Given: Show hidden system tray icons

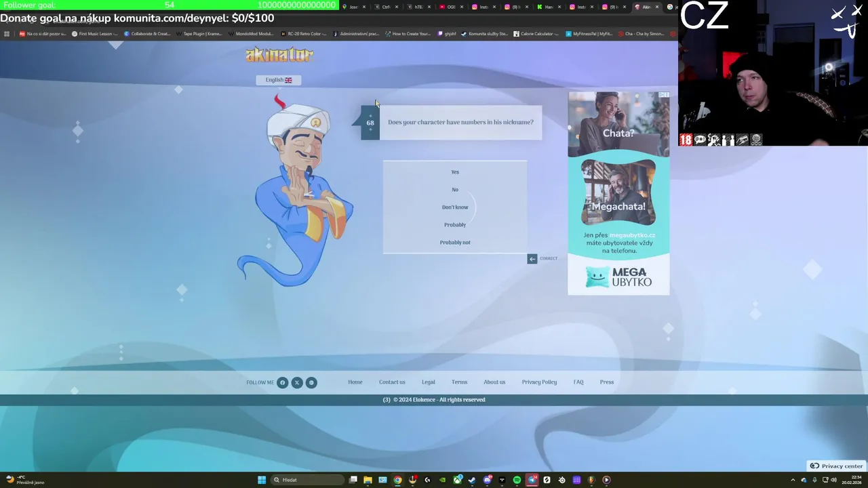Looking at the screenshot, I should [x=793, y=480].
